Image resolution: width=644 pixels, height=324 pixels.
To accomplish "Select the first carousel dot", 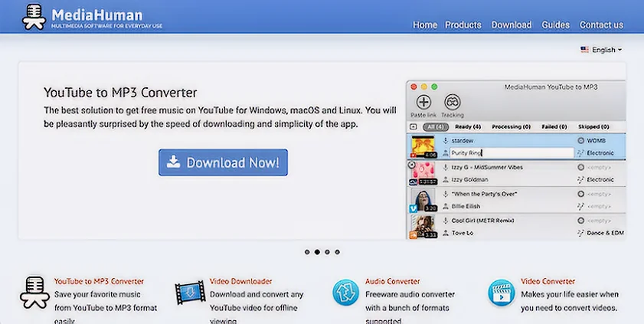I will point(307,252).
